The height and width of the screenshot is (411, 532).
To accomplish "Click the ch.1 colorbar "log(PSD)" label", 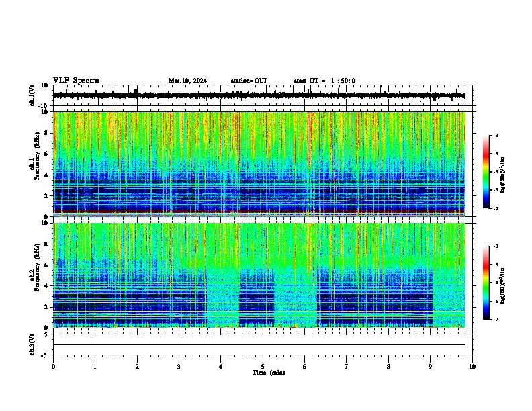I will (x=502, y=175).
